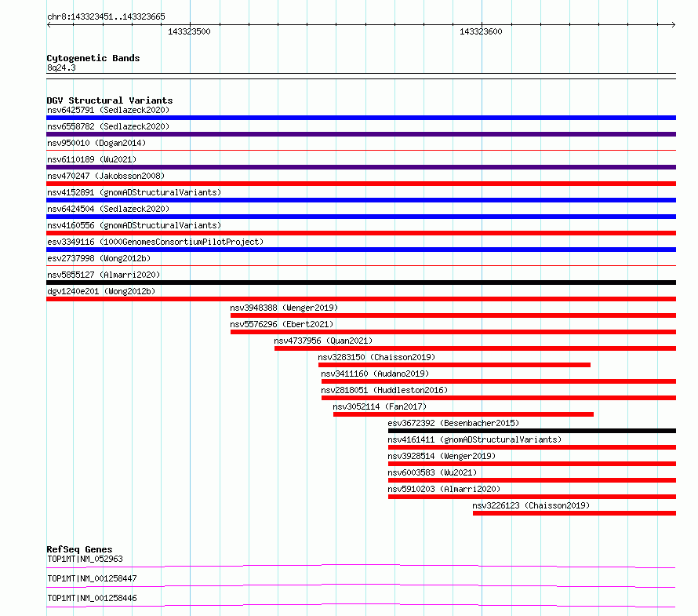
Task: Open nsv470247 (Jakobsson2008) variant details
Action: pos(106,176)
